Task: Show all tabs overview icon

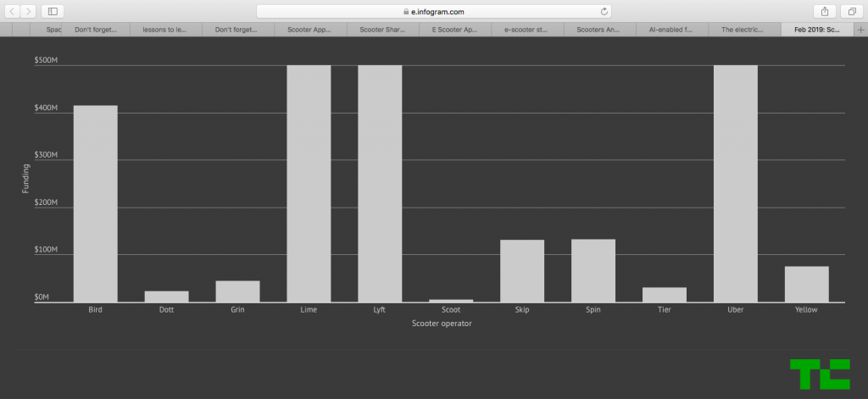Action: click(850, 11)
